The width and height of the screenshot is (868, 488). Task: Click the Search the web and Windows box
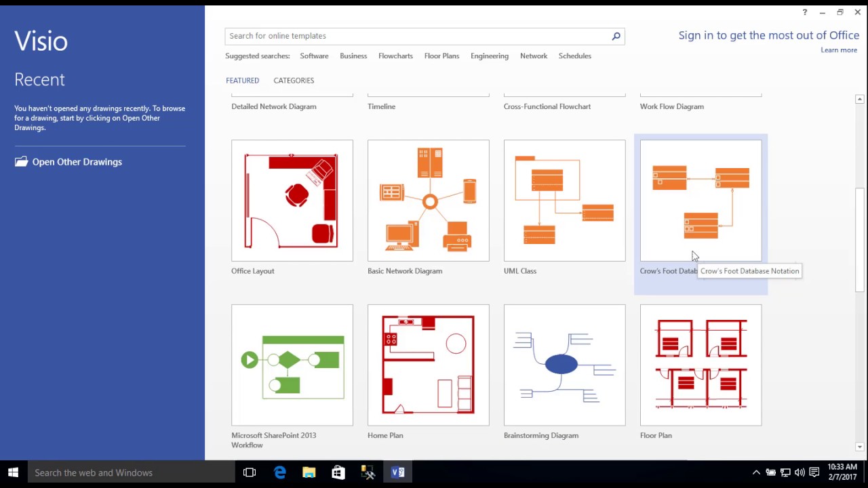point(132,472)
